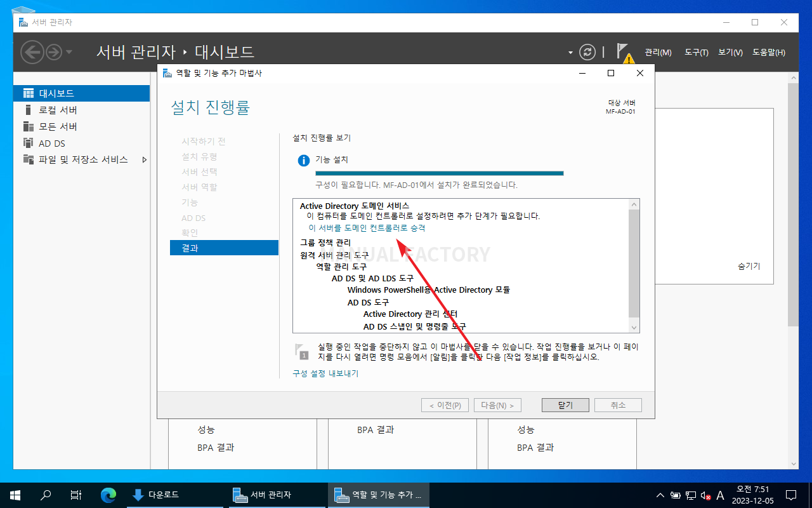Open the 관리(M) menu

point(658,53)
